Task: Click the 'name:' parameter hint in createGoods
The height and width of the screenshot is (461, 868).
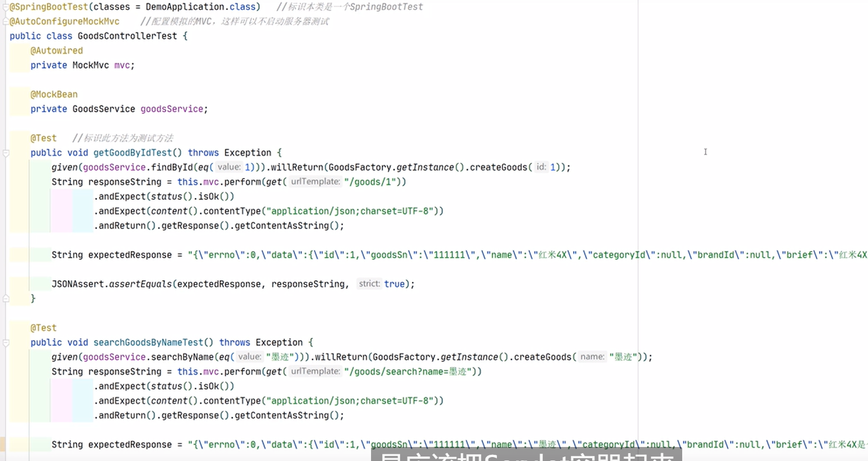Action: (x=592, y=357)
